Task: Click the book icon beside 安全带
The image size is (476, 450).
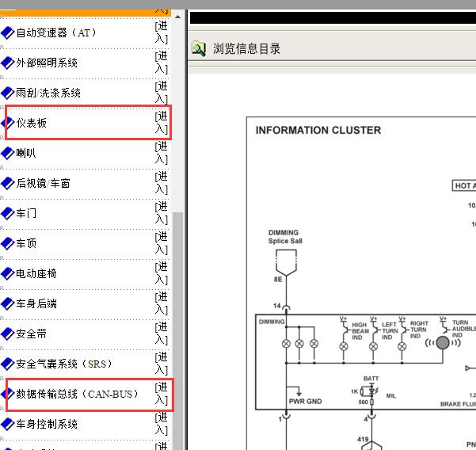Action: [8, 334]
